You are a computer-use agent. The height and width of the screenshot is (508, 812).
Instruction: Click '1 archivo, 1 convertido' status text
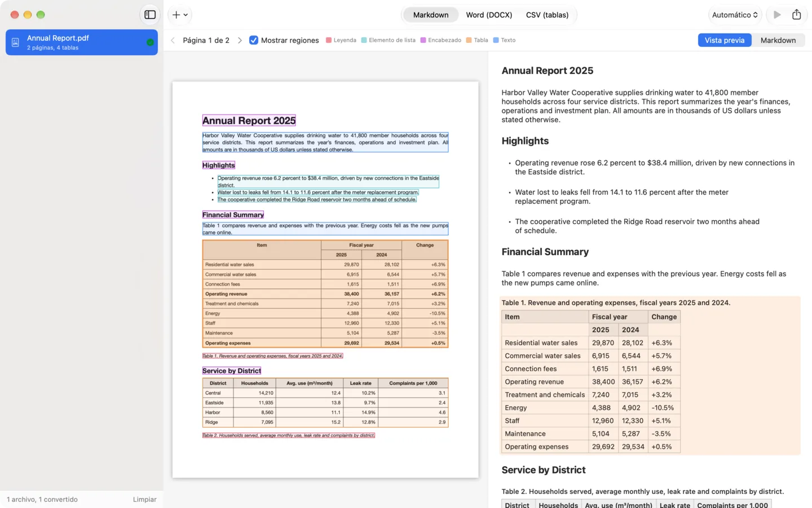pyautogui.click(x=42, y=500)
